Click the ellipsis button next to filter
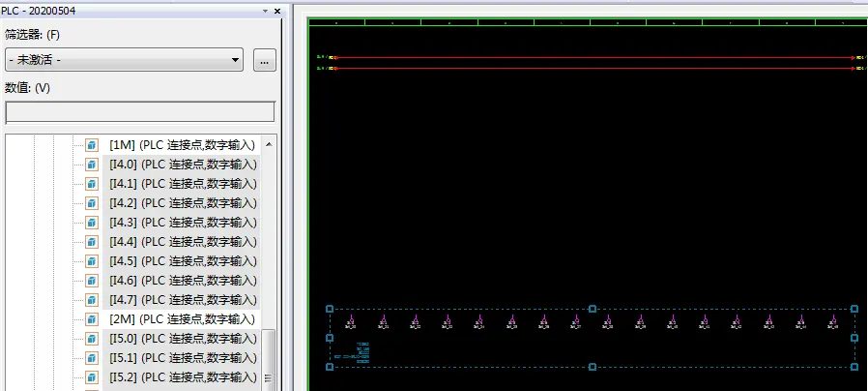The image size is (868, 391). point(265,61)
